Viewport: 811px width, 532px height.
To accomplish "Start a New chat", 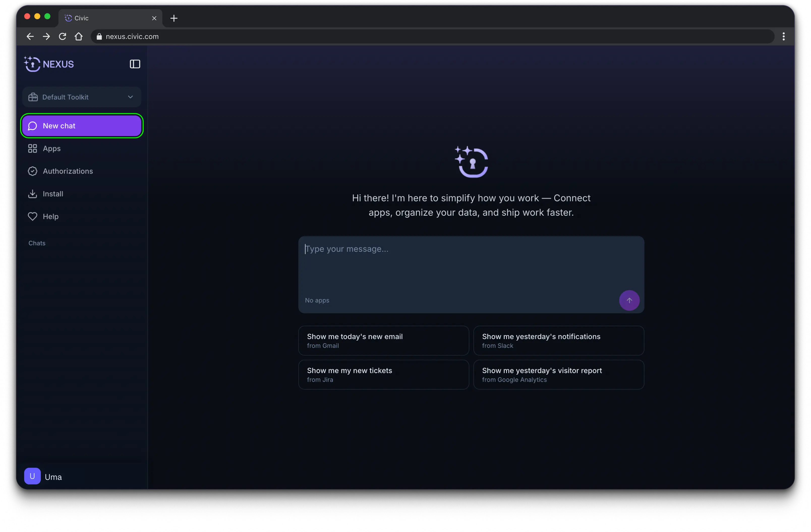I will coord(81,126).
